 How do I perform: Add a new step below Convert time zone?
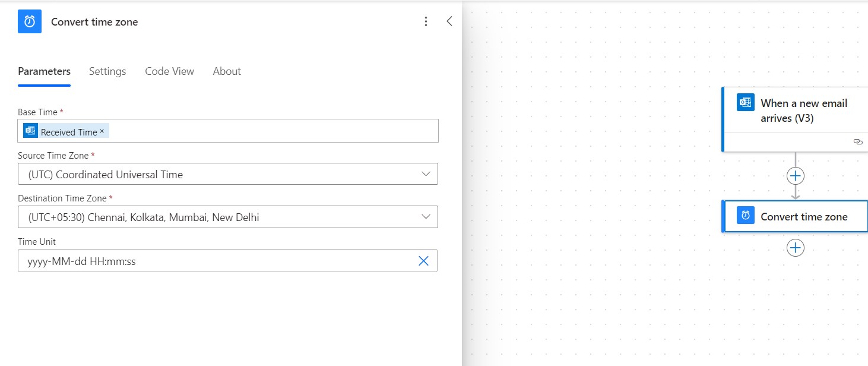[x=795, y=248]
